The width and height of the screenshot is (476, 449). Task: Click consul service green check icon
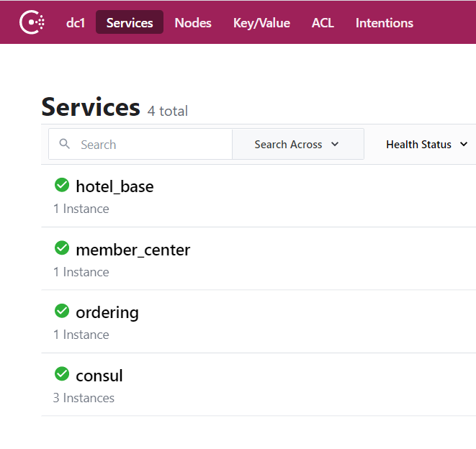[62, 373]
